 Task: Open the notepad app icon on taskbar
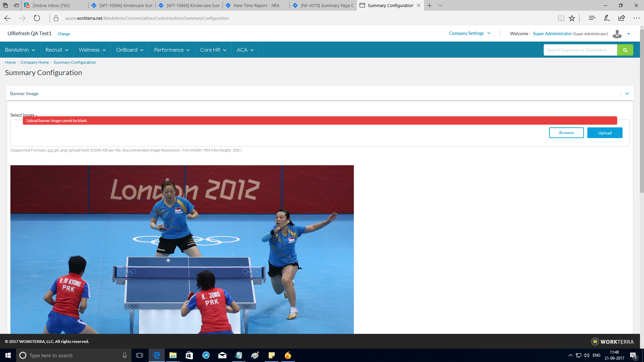coord(238,355)
